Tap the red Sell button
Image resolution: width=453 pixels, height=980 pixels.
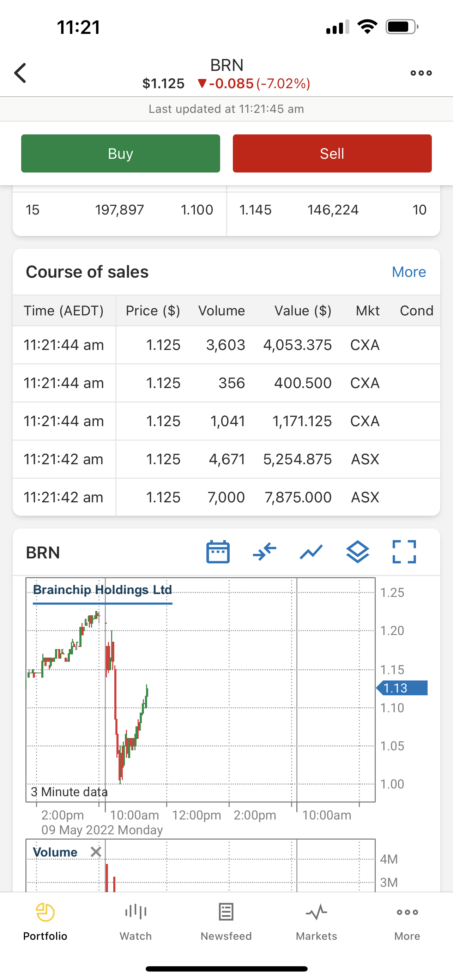click(332, 153)
